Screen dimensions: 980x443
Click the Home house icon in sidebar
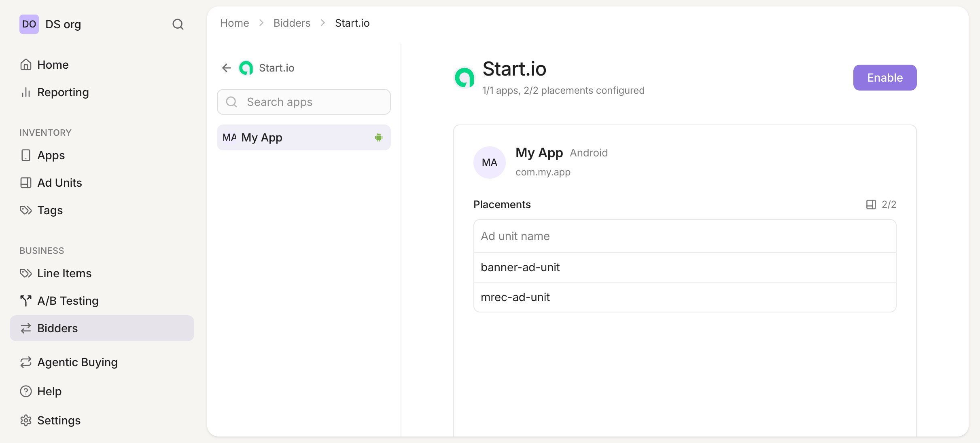(x=26, y=65)
